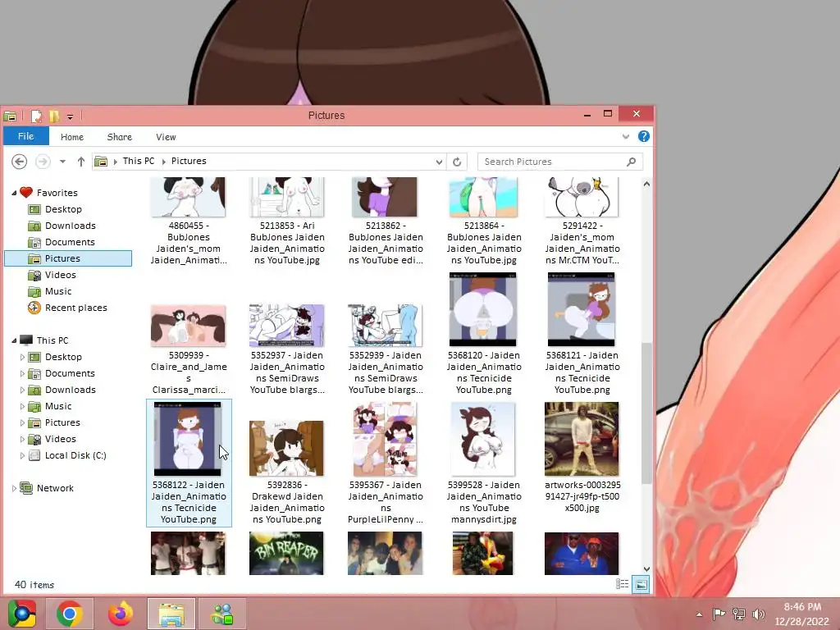
Task: Open Local Disk (C:) drive
Action: tap(75, 455)
